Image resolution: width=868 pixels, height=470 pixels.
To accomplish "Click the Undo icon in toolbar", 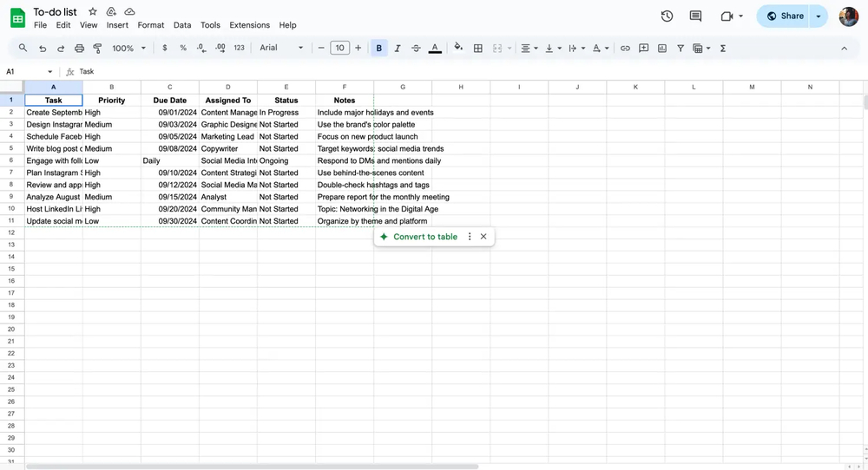I will 42,49.
